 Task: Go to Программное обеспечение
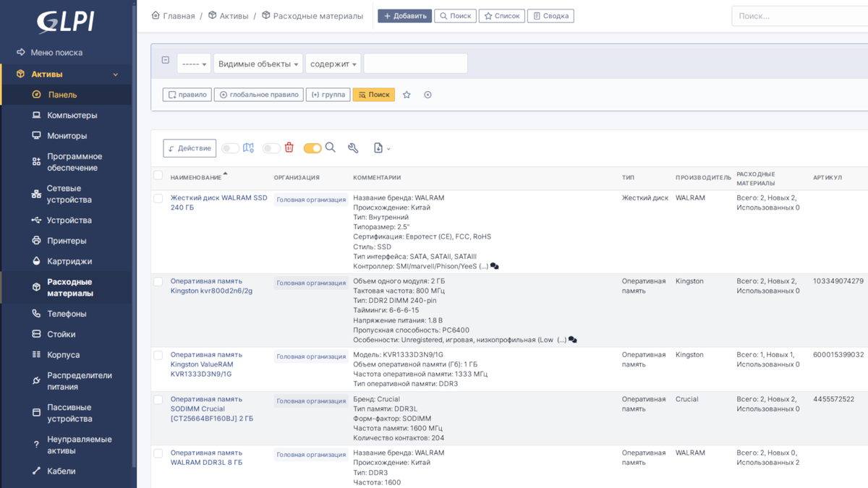point(75,162)
